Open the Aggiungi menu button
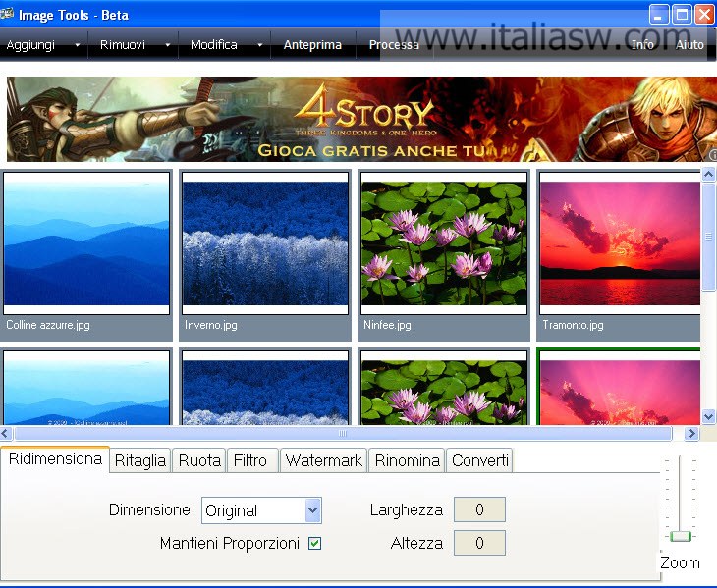 (30, 45)
